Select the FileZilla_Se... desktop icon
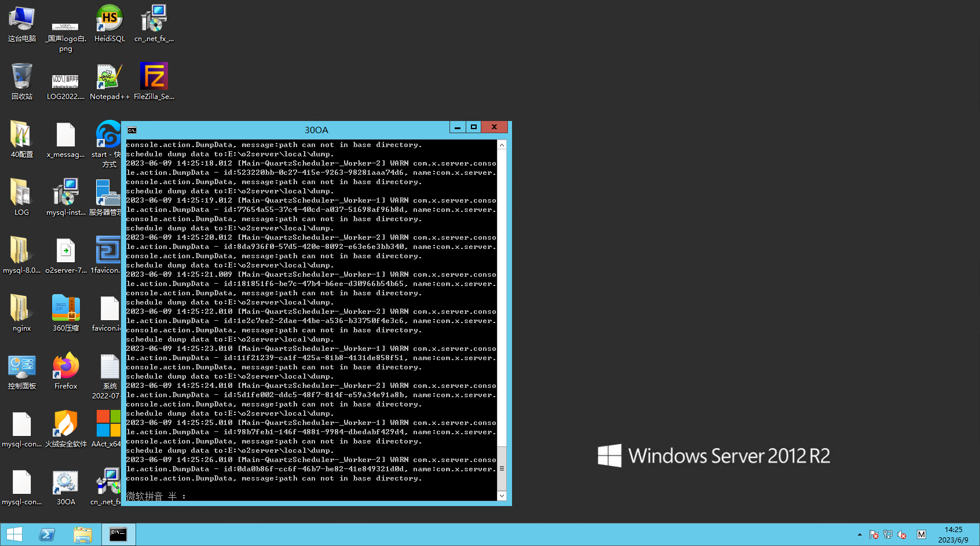This screenshot has height=546, width=980. click(x=154, y=82)
